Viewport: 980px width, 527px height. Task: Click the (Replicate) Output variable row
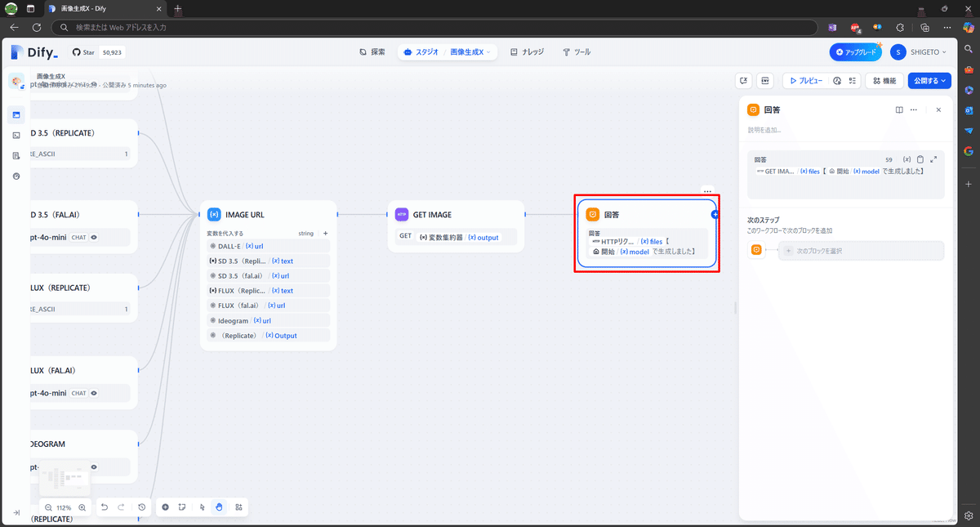269,335
